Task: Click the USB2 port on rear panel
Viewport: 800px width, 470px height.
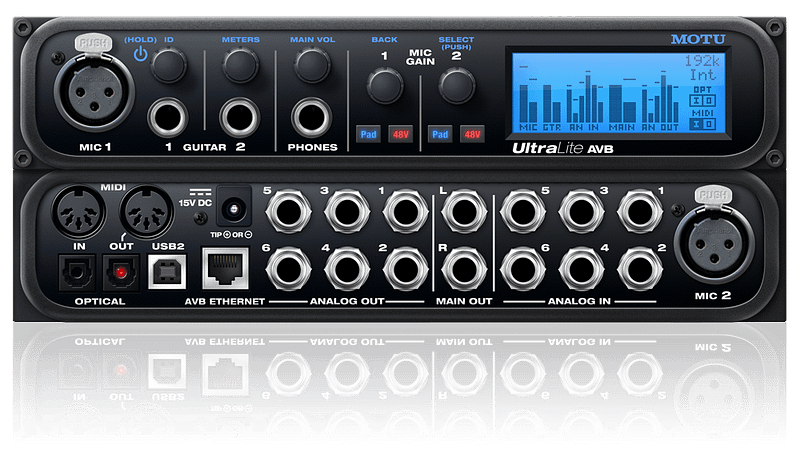Action: (162, 269)
